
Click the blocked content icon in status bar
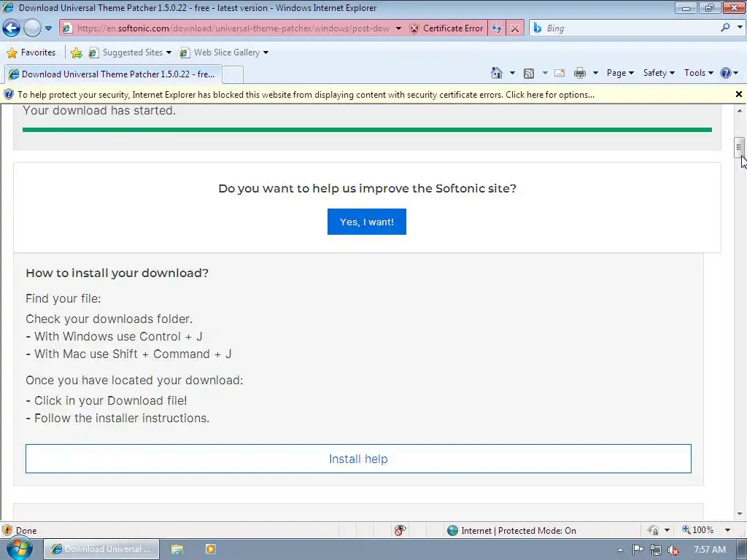(x=400, y=530)
